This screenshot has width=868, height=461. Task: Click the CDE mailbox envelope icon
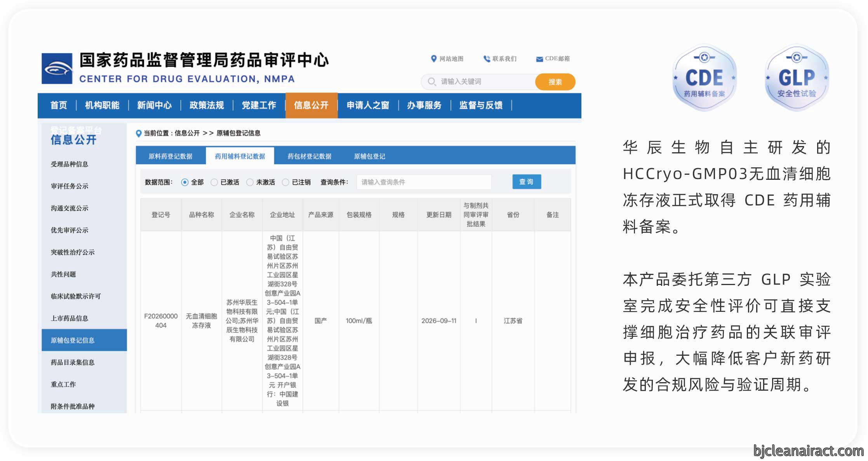click(x=539, y=59)
